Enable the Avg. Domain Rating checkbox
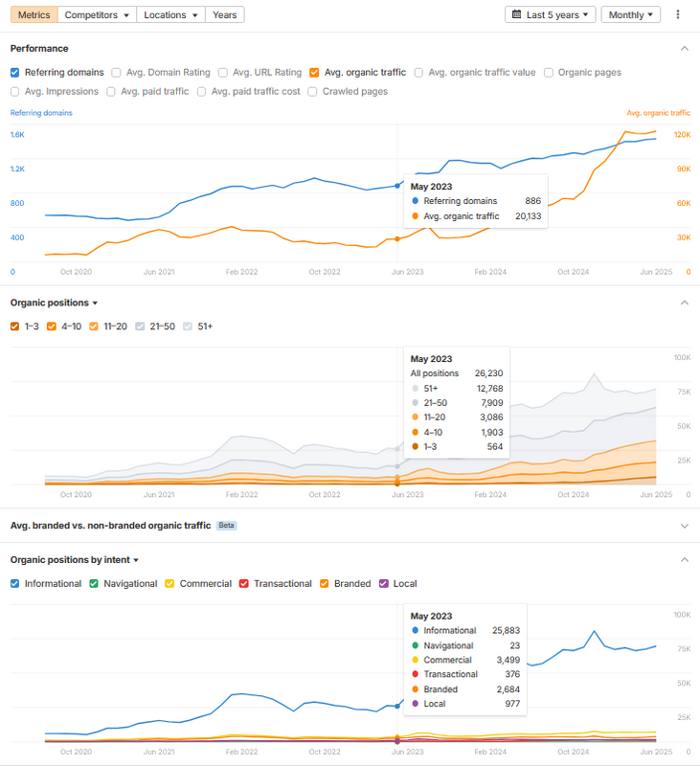Viewport: 700px width, 766px height. 116,72
